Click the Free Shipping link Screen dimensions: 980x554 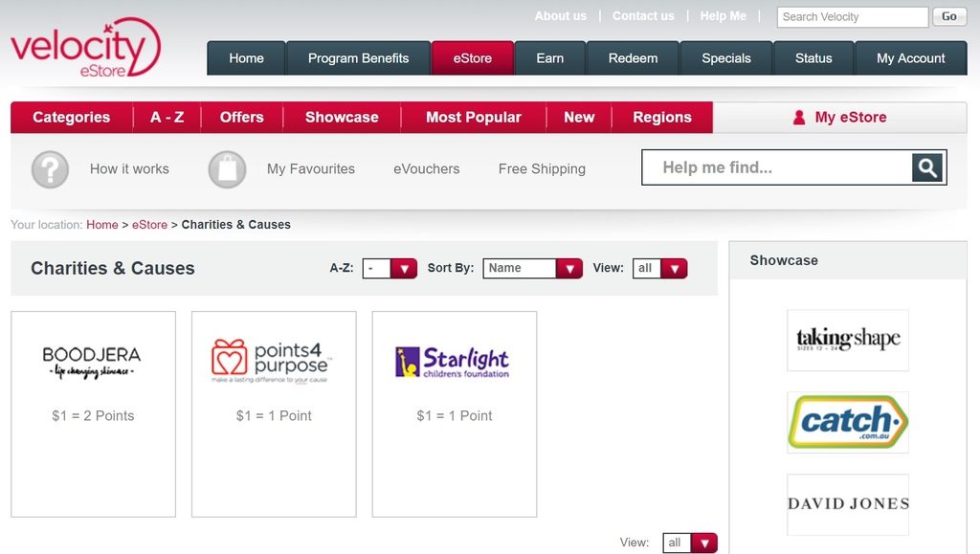click(x=542, y=168)
